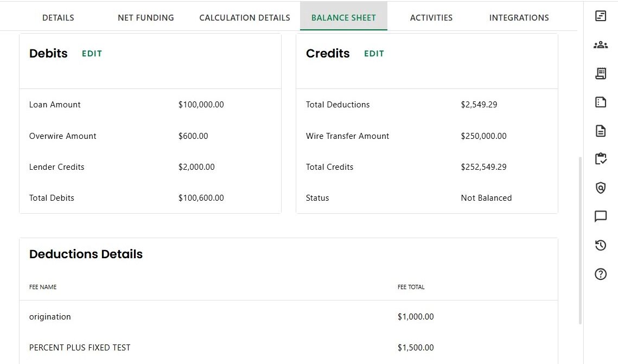Open the history clock icon
The height and width of the screenshot is (364, 618).
click(x=600, y=245)
